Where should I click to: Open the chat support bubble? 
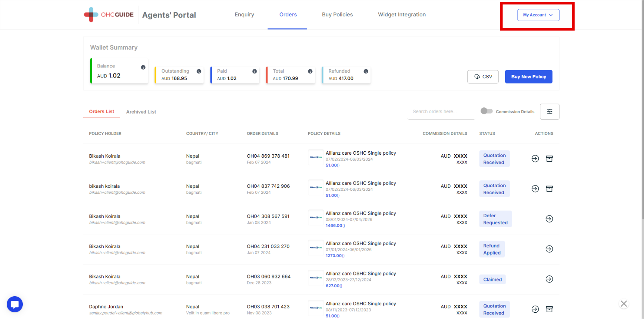click(15, 304)
